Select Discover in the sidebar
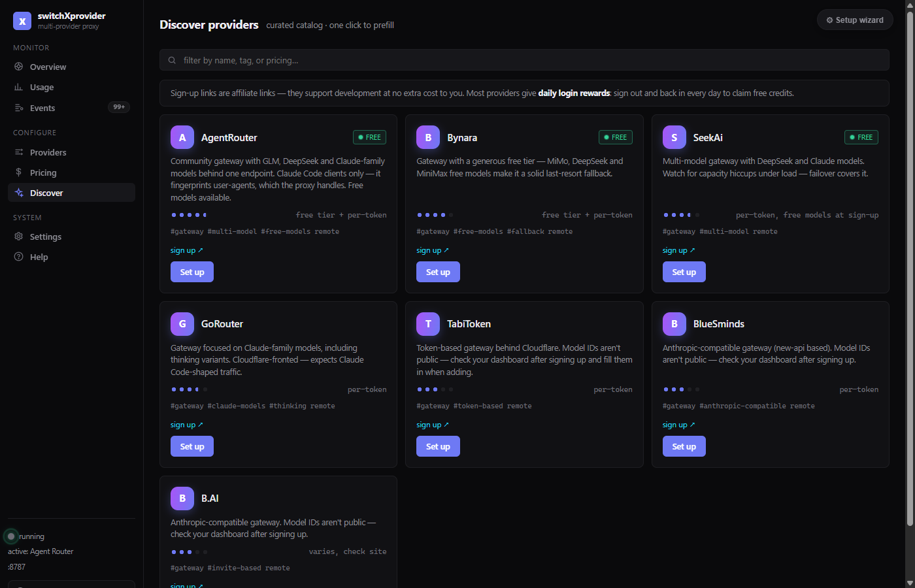The height and width of the screenshot is (588, 915). click(x=71, y=193)
